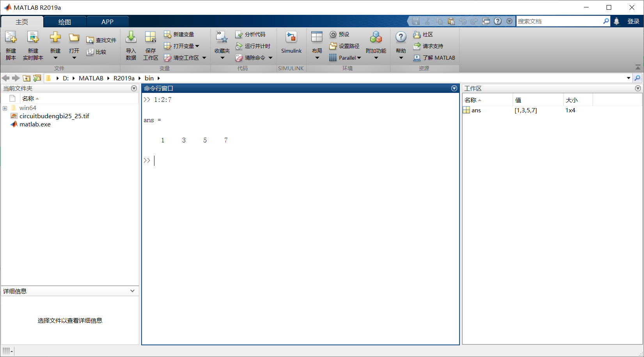Switch to the APP tab
Screen dimensions: 644x357
pos(107,22)
